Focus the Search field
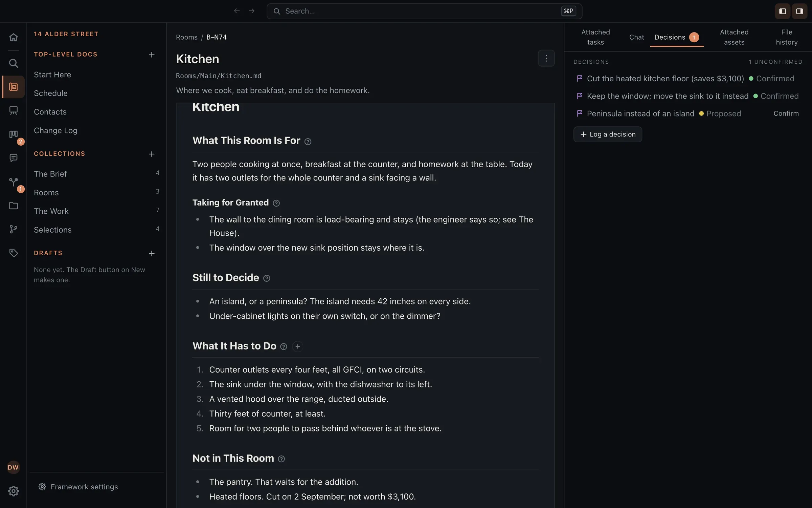The width and height of the screenshot is (812, 508). (424, 11)
